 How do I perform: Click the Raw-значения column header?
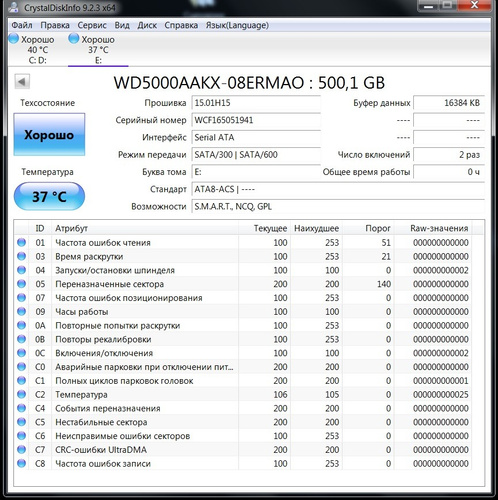433,228
